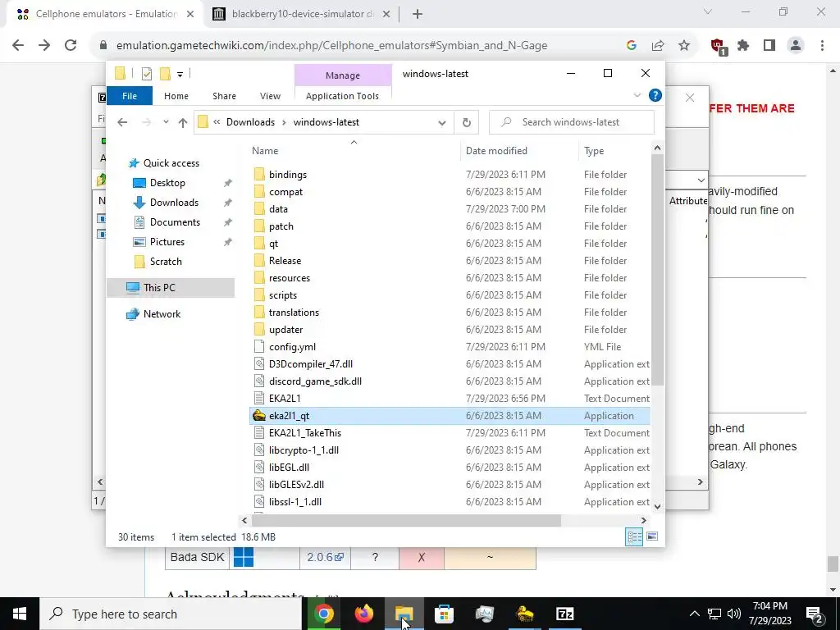The width and height of the screenshot is (840, 630).
Task: Open Customize Quick Access Toolbar dropdown
Action: click(180, 75)
